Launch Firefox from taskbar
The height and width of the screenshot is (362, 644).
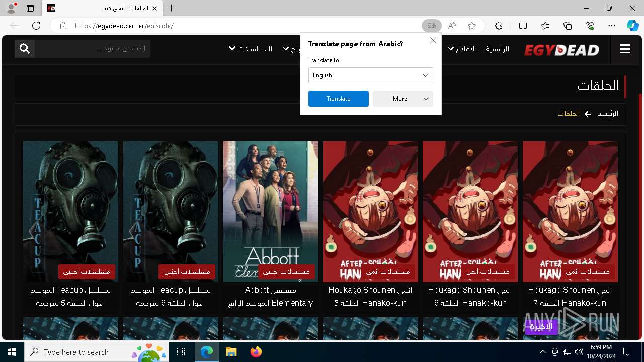click(x=256, y=352)
